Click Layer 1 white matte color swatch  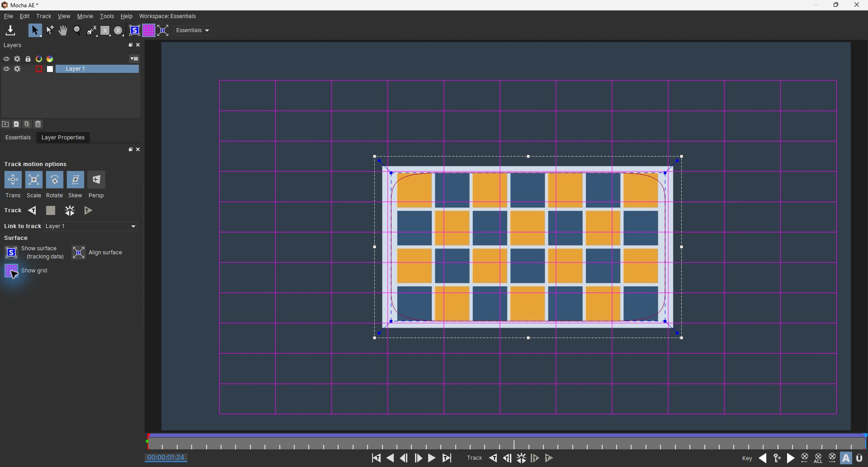click(x=50, y=69)
